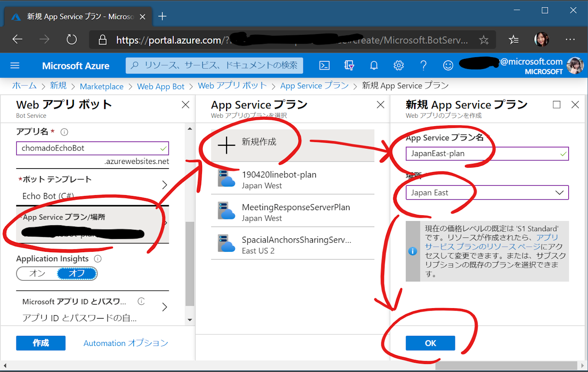Go to Web App Bot in the breadcrumb
Screen dimensions: 588x372
click(x=161, y=86)
